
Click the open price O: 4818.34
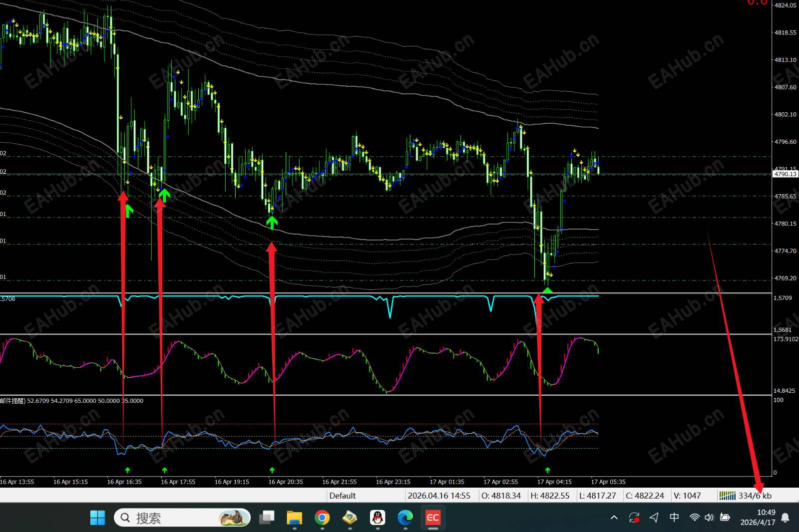[x=501, y=496]
